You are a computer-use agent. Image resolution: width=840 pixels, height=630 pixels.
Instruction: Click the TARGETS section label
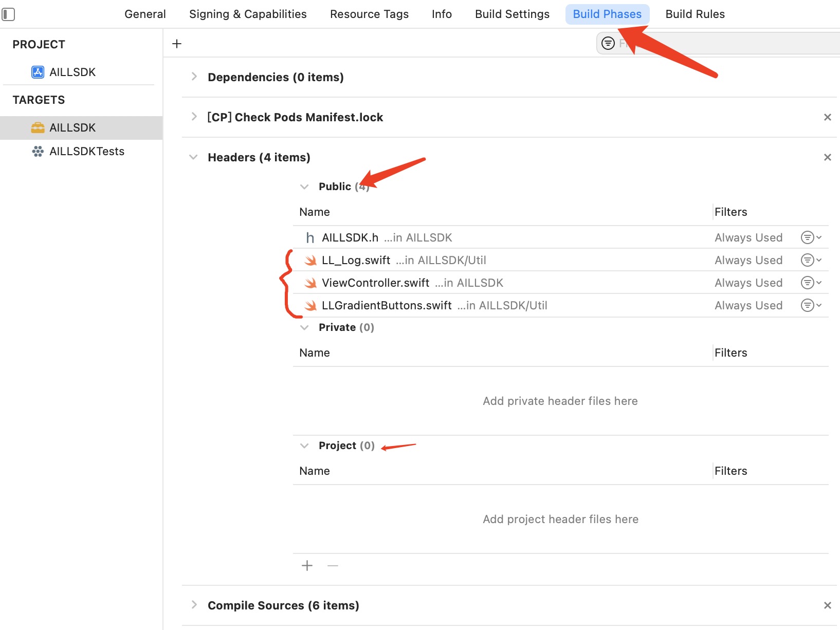(x=39, y=100)
